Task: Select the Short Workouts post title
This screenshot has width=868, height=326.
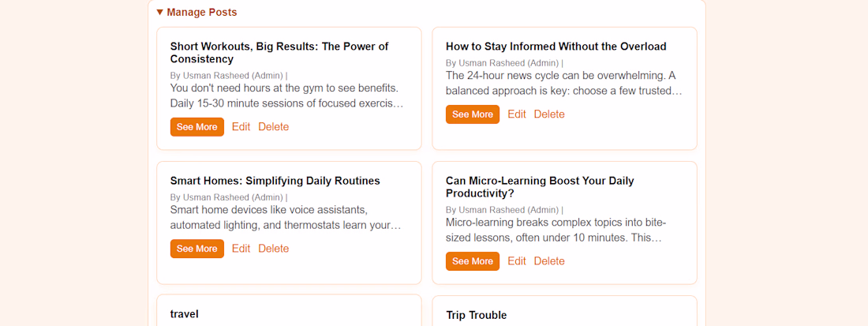Action: (279, 53)
